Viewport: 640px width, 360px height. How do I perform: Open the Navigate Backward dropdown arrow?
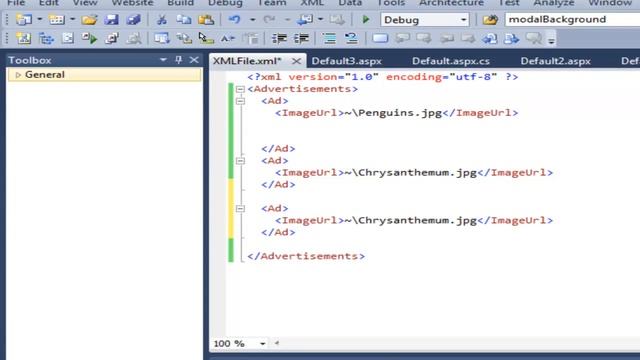click(320, 20)
